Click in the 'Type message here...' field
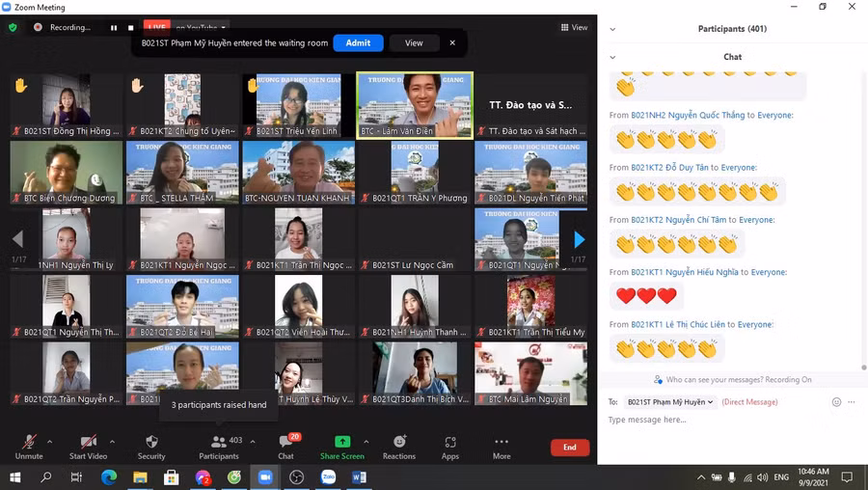The image size is (868, 490). tap(731, 420)
